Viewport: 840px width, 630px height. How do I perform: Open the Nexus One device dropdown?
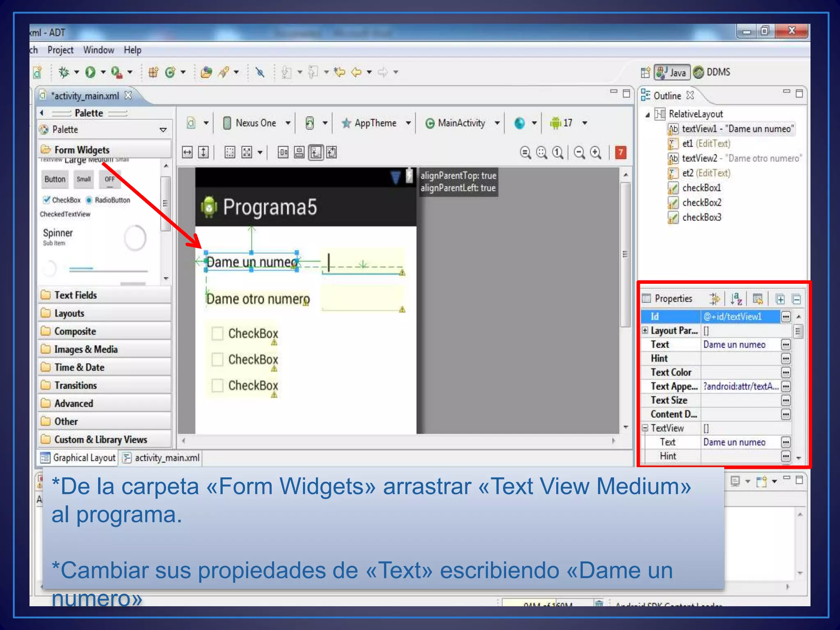[288, 123]
